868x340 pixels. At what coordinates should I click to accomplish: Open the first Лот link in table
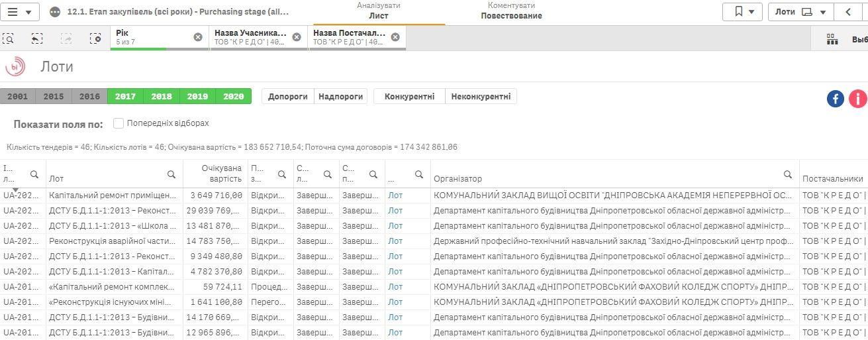[395, 195]
